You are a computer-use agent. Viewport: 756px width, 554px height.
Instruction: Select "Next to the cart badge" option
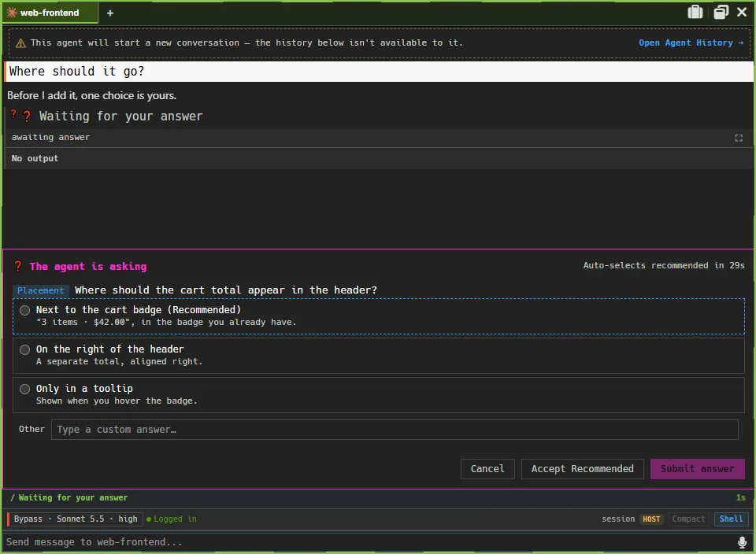379,316
